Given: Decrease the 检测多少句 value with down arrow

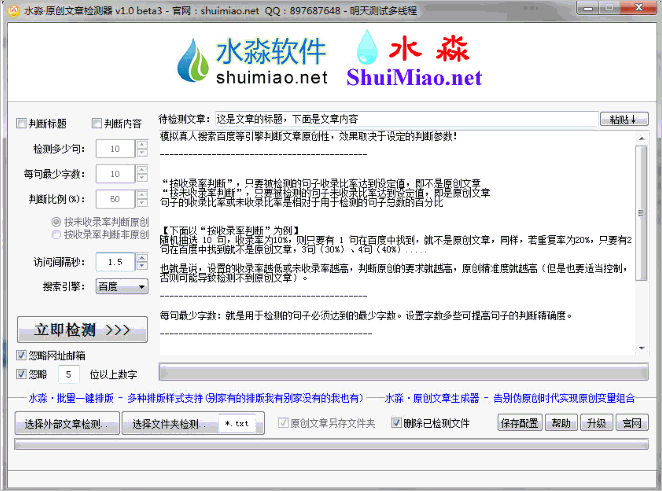Looking at the screenshot, I should pos(142,153).
